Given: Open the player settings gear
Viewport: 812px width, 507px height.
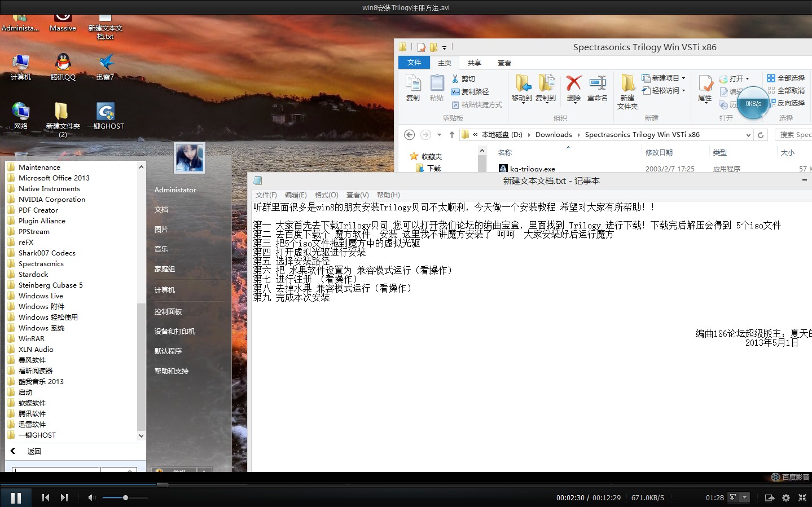Looking at the screenshot, I should (x=786, y=497).
